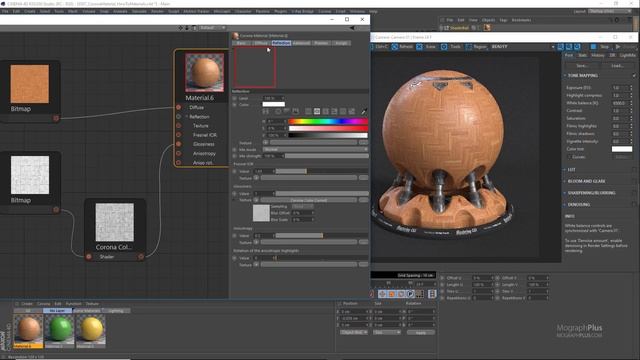
Task: Toggle the Anisotropy Value checkbox
Action: pos(234,236)
